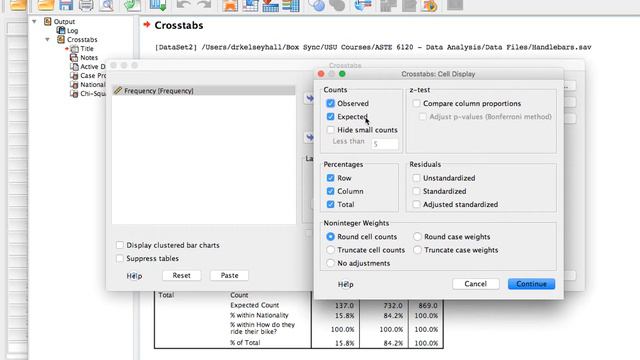This screenshot has width=640, height=360.
Task: Select Round cell counts option
Action: 331,236
